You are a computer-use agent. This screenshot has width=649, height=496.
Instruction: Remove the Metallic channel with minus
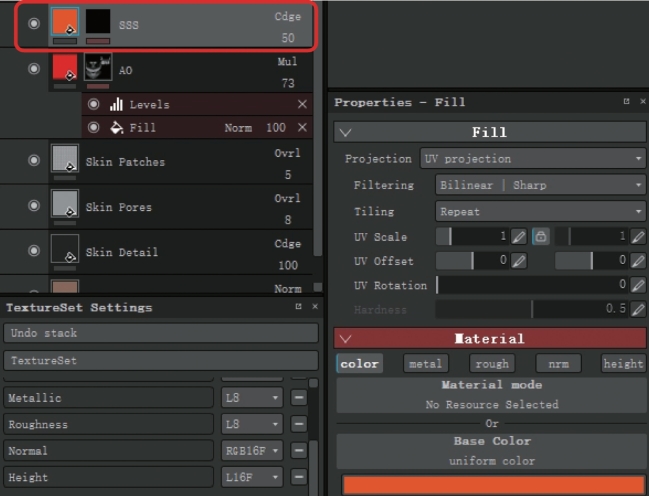click(x=298, y=397)
